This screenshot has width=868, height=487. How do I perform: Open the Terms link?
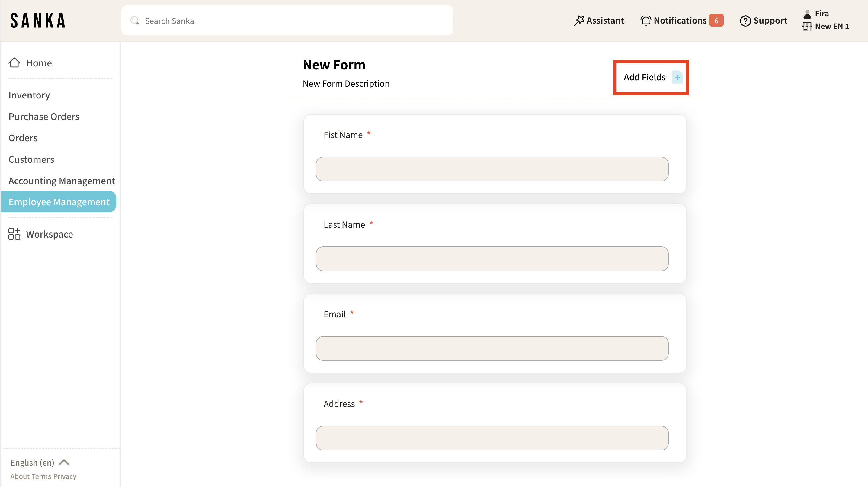(x=41, y=476)
